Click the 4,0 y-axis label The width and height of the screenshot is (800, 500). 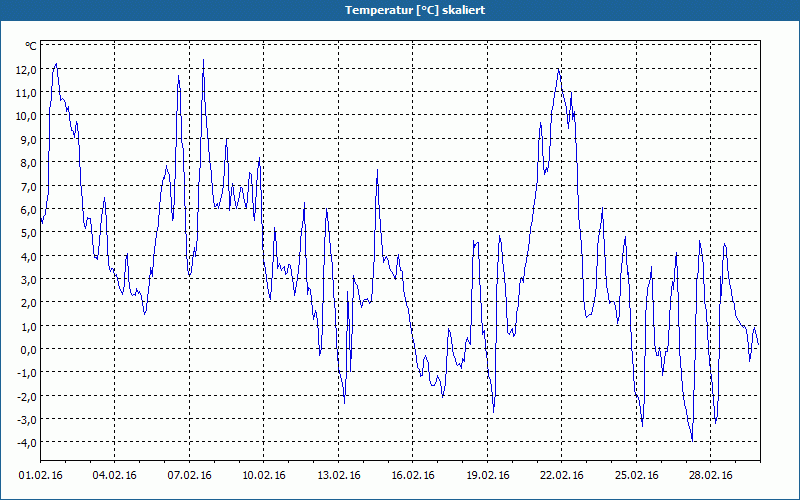coord(29,257)
